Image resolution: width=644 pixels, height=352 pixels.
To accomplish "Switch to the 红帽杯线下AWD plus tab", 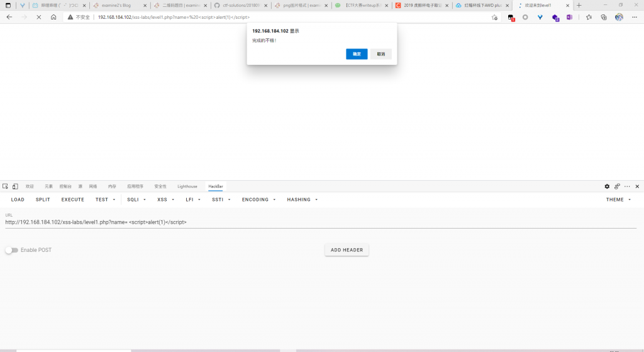I will [x=482, y=5].
